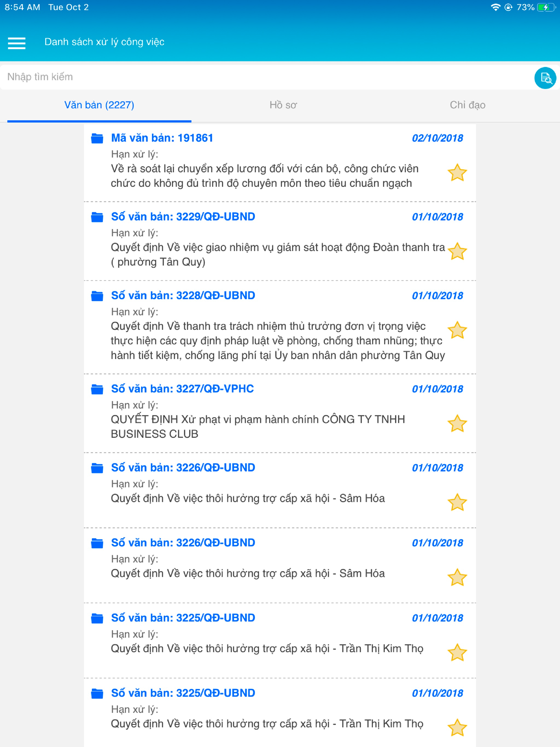
Task: Star the 3228/QĐ-UBND document
Action: (x=457, y=330)
